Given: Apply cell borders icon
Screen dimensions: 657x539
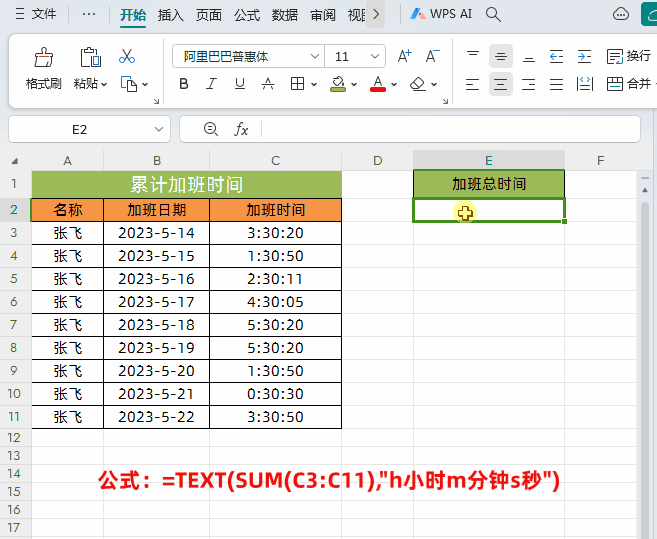Looking at the screenshot, I should click(x=297, y=84).
